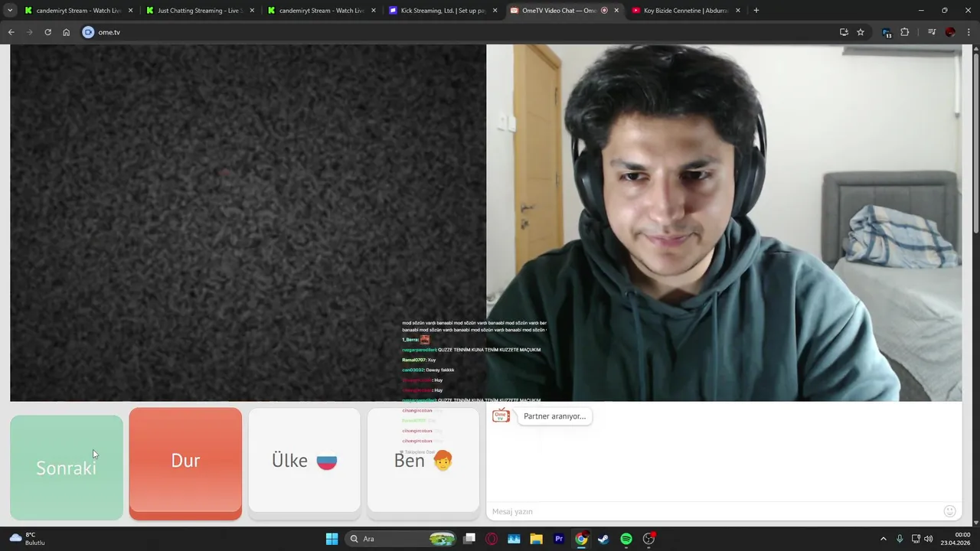This screenshot has height=551, width=980.
Task: Click the Sonraki (next) button
Action: (x=67, y=468)
